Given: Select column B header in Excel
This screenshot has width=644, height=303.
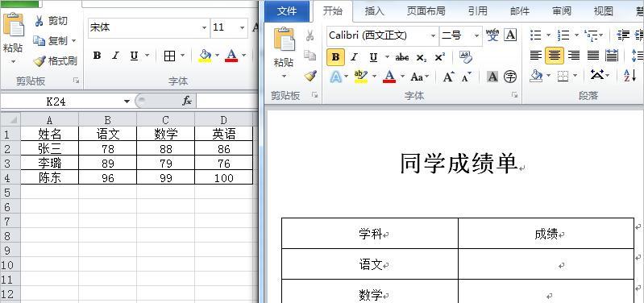Looking at the screenshot, I should (108, 120).
